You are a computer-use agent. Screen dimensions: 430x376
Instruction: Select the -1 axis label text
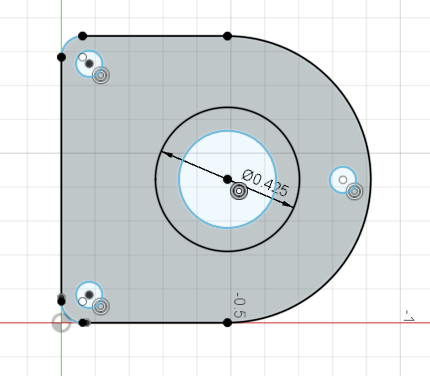pos(409,316)
